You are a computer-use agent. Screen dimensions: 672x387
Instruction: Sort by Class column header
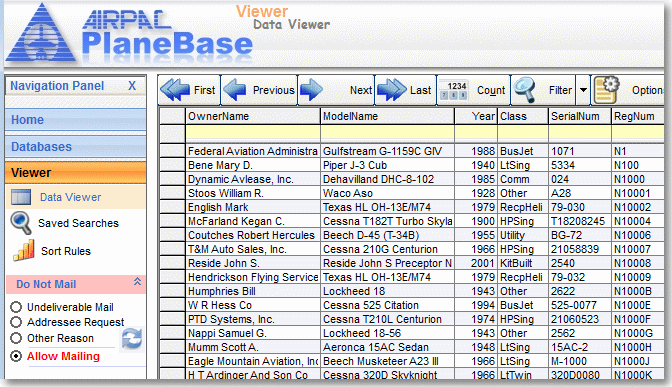pos(523,116)
